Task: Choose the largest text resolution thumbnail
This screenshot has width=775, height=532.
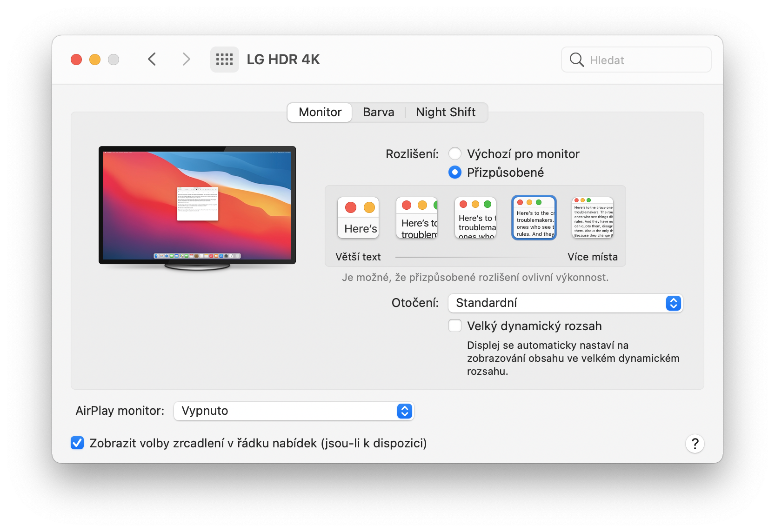Action: coord(358,218)
